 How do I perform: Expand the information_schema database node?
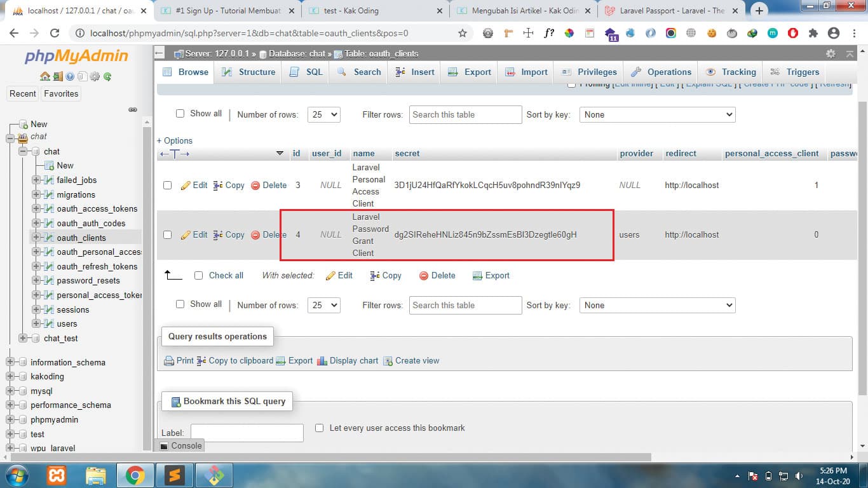10,362
